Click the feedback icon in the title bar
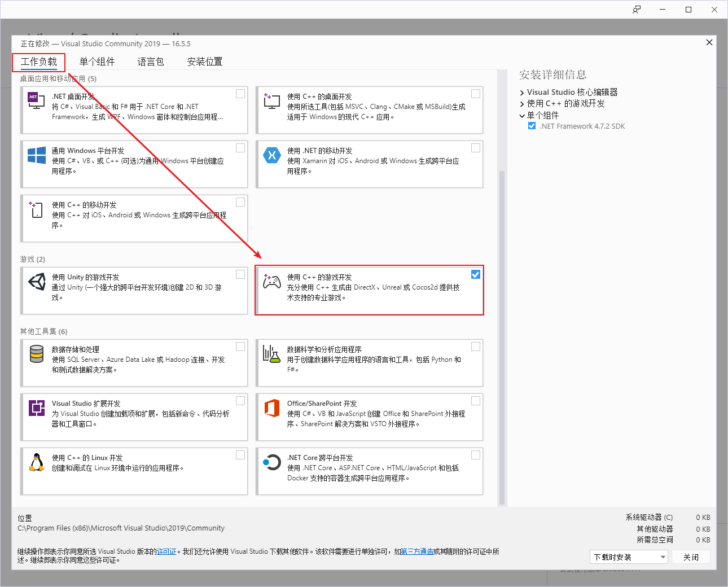The image size is (728, 587). 637,10
